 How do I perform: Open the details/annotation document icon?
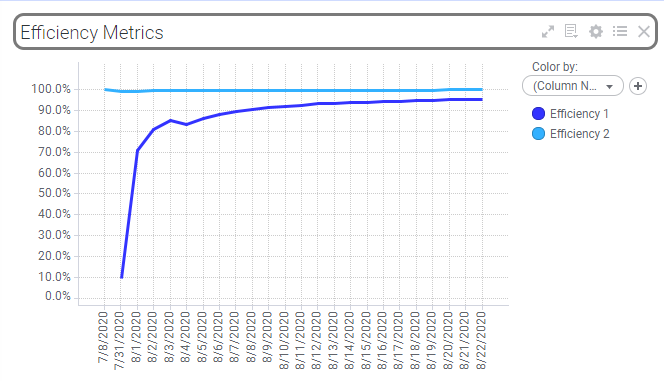(x=571, y=31)
